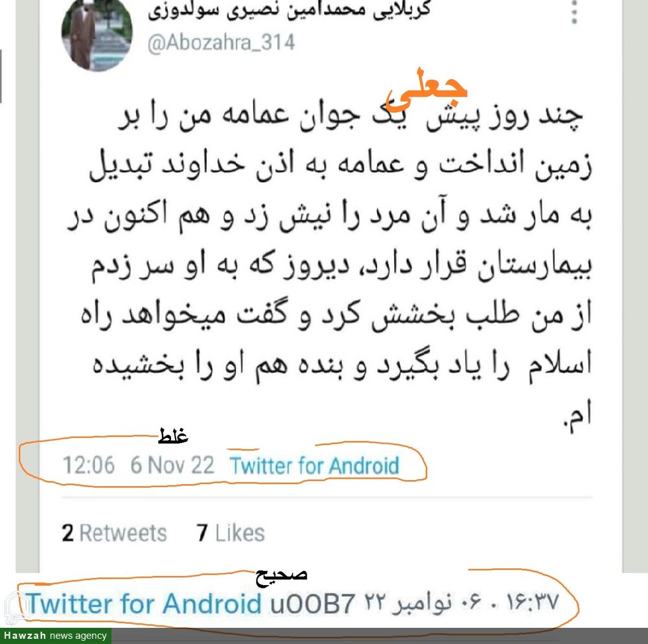Screen dimensions: 648x644
Task: Click the 12:06 timestamp
Action: click(88, 465)
